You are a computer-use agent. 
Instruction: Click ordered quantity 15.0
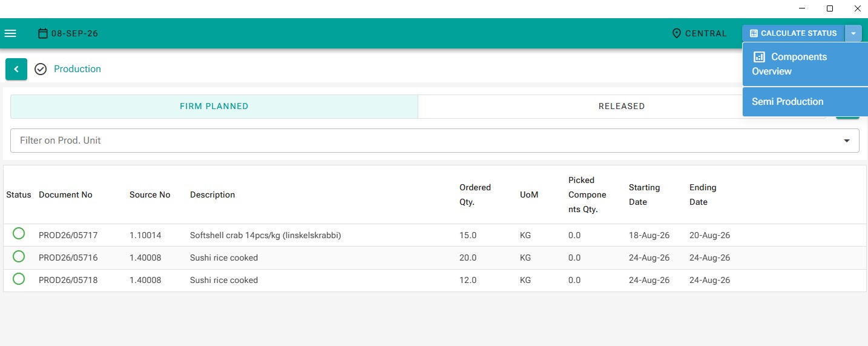coord(468,235)
